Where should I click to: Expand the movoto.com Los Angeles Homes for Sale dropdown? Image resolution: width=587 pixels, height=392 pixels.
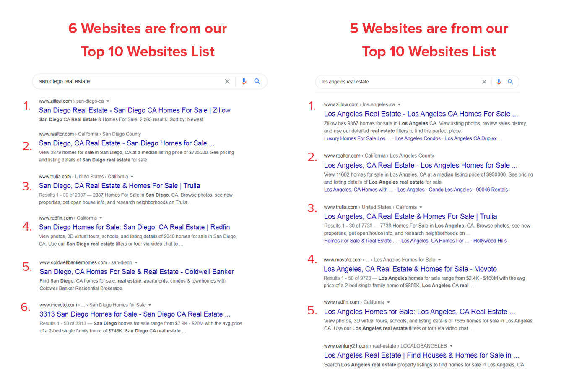coord(439,259)
